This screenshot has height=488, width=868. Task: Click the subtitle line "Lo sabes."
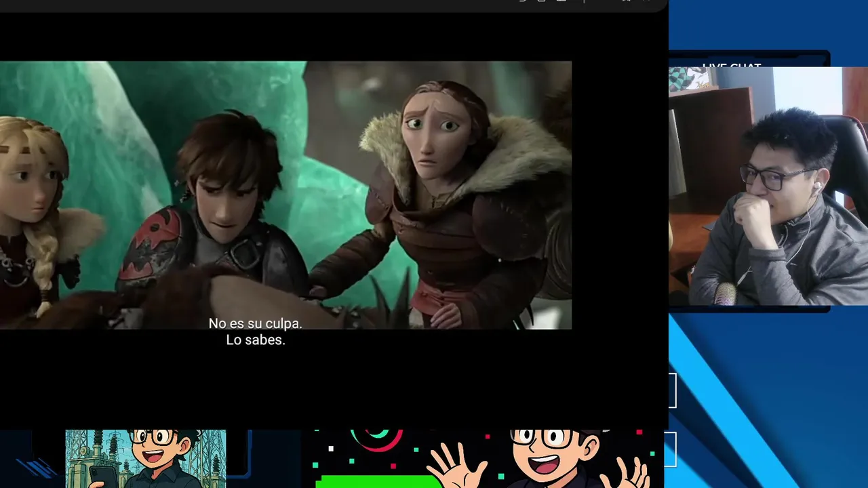pyautogui.click(x=256, y=340)
